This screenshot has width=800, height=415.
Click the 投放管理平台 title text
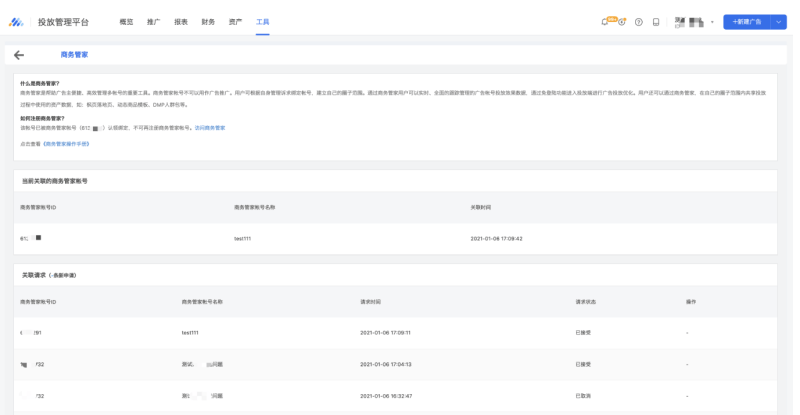coord(63,22)
